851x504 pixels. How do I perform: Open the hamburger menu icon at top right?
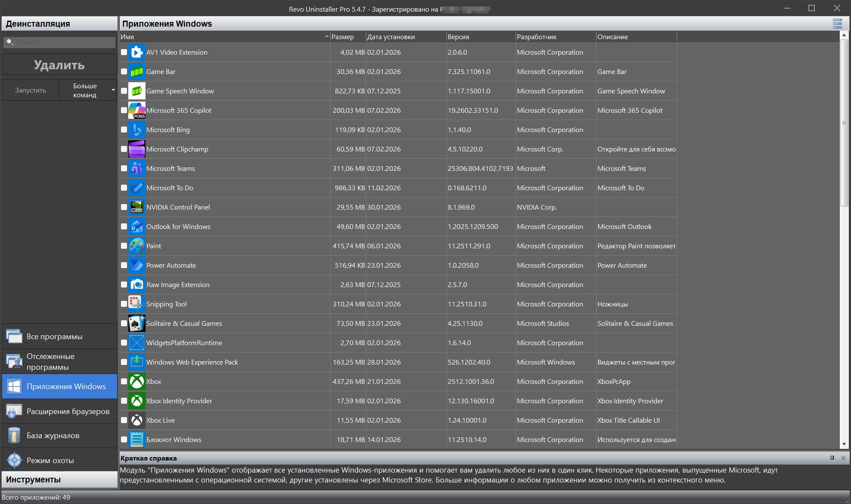click(837, 24)
